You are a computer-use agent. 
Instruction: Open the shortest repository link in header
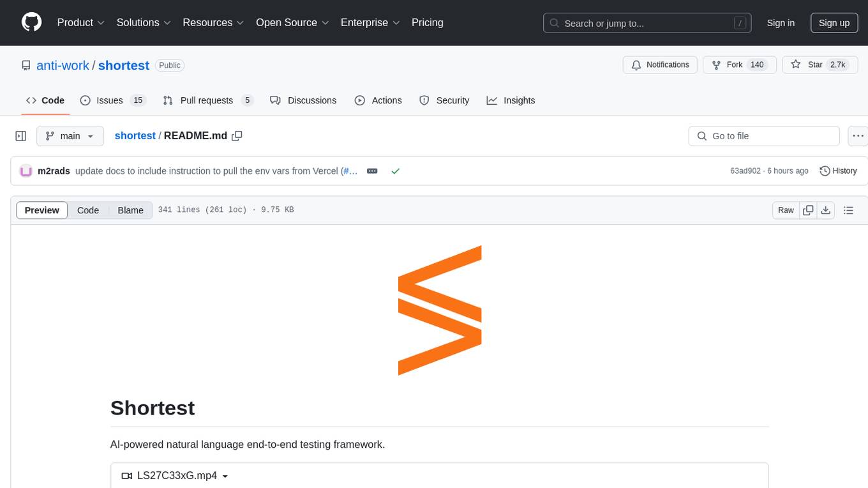pyautogui.click(x=124, y=65)
